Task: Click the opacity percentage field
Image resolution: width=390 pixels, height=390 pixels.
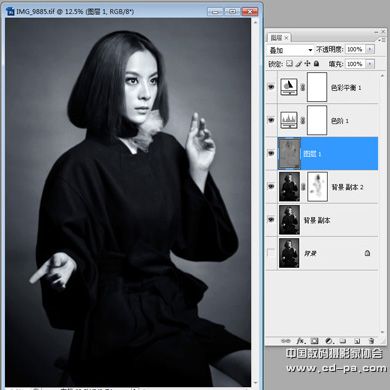Action: [x=355, y=49]
